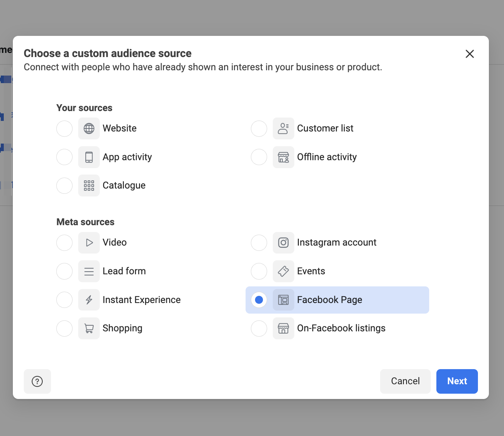Click the Instant Experience lightning icon

[x=89, y=300]
